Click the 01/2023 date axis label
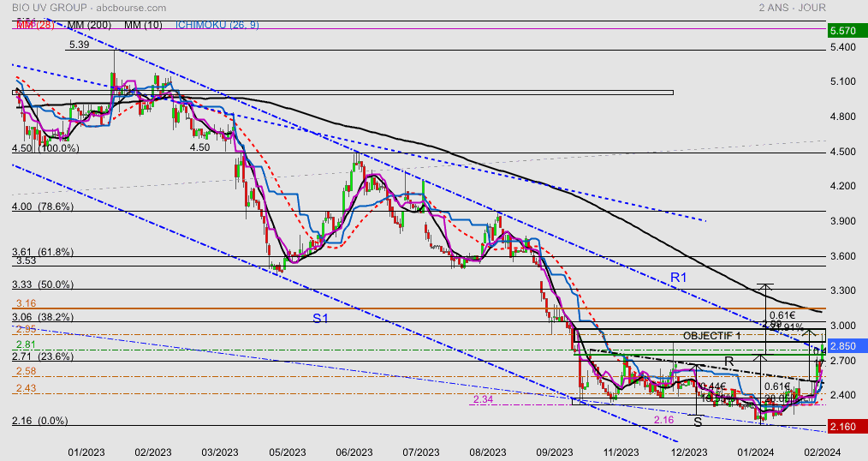 click(86, 452)
